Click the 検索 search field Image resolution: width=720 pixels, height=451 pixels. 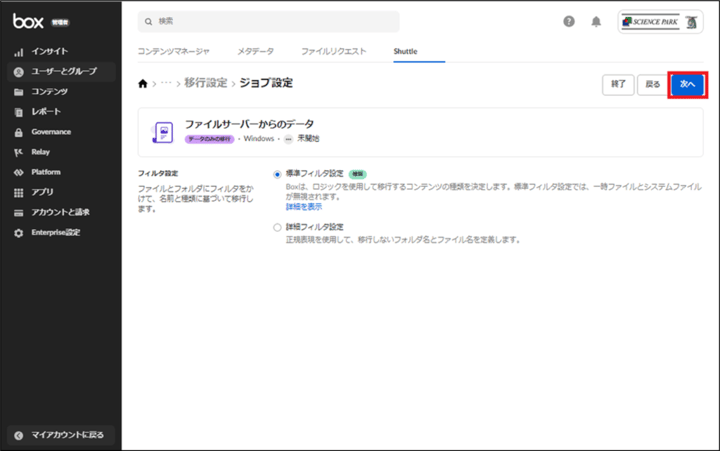[268, 21]
